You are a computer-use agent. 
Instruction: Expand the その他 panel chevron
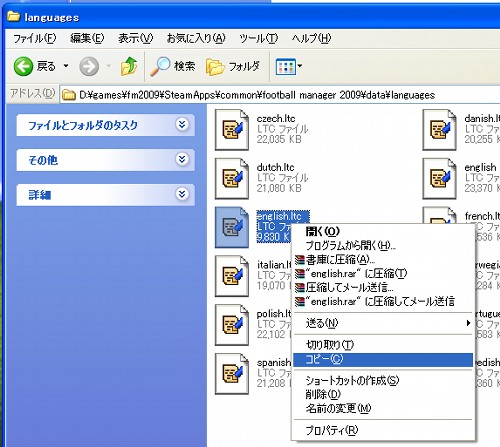(182, 159)
